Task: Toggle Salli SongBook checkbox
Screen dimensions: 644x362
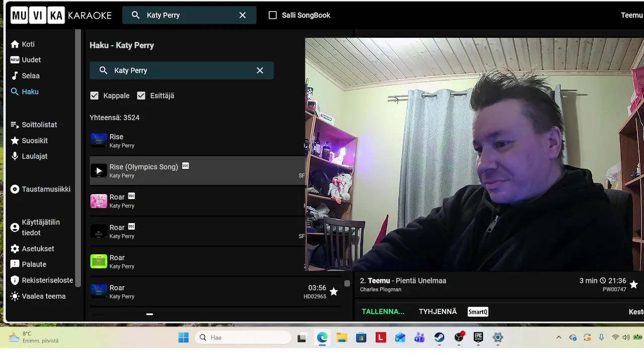Action: tap(273, 15)
